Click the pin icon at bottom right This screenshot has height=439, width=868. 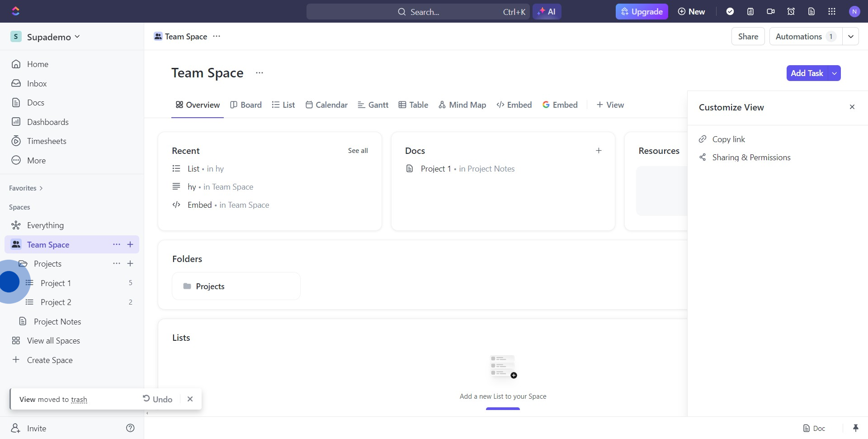pyautogui.click(x=855, y=428)
